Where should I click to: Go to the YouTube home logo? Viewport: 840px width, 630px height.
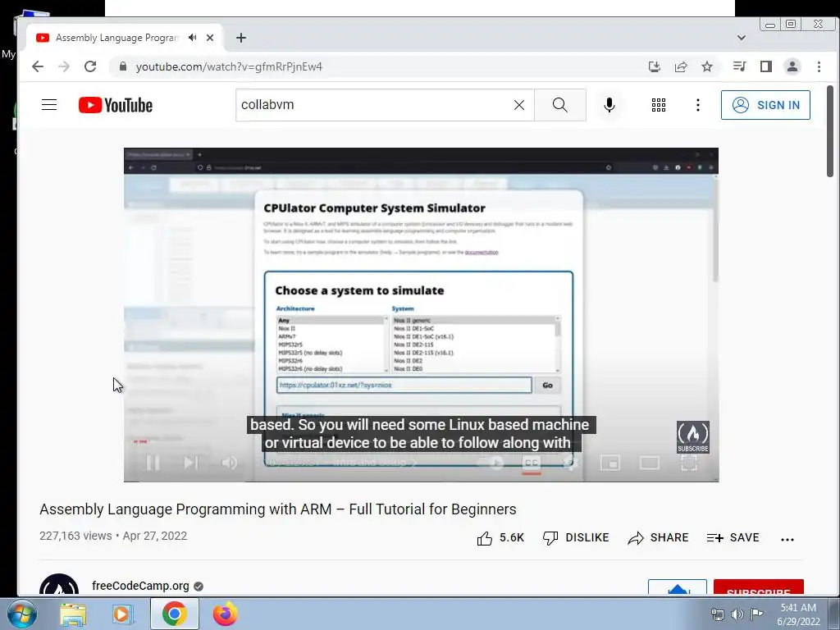click(115, 105)
